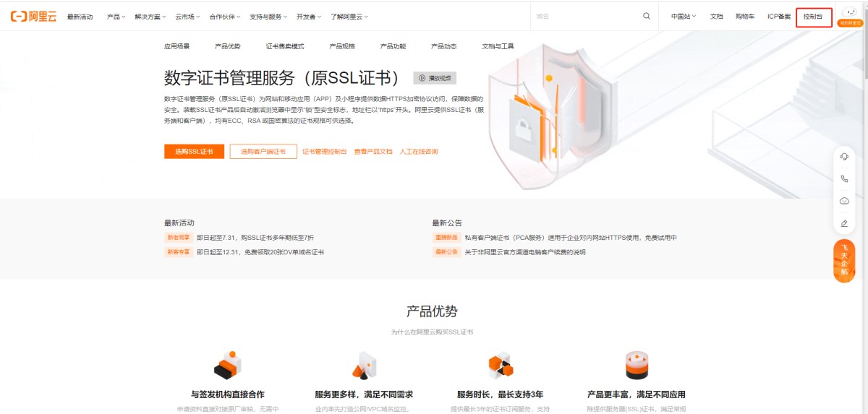The height and width of the screenshot is (414, 868).
Task: Click the user avatar icon at top right
Action: pyautogui.click(x=850, y=12)
